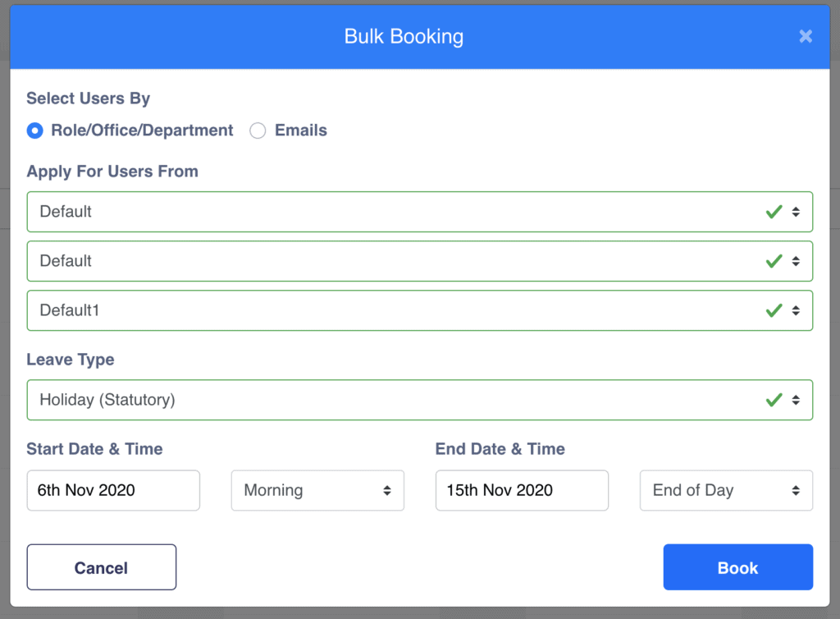The width and height of the screenshot is (840, 619).
Task: Choose the Emails radio button
Action: pyautogui.click(x=258, y=131)
